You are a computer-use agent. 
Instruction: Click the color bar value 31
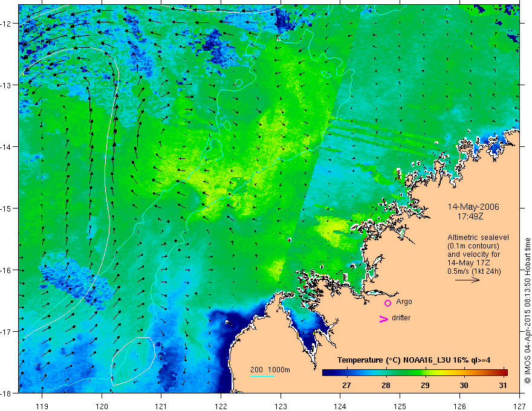click(503, 385)
